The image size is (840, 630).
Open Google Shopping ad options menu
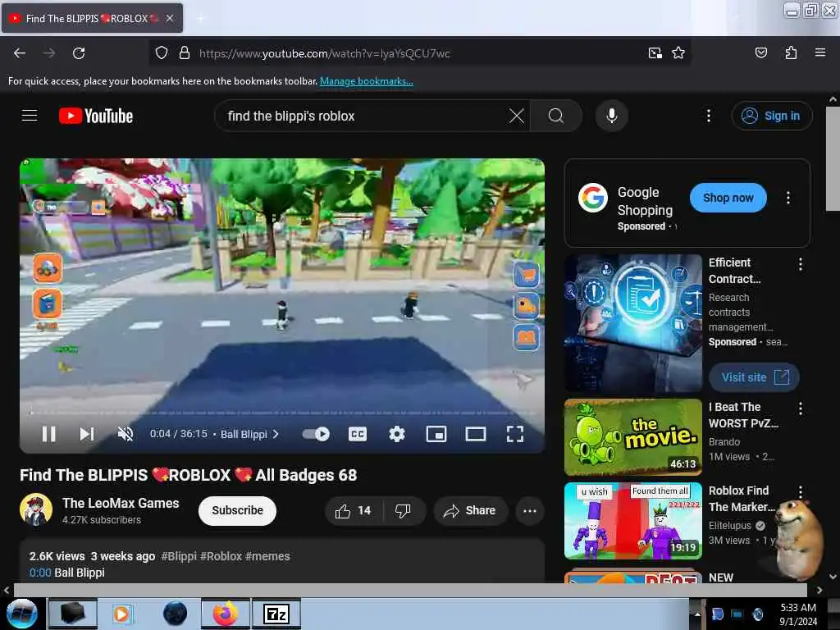point(788,198)
